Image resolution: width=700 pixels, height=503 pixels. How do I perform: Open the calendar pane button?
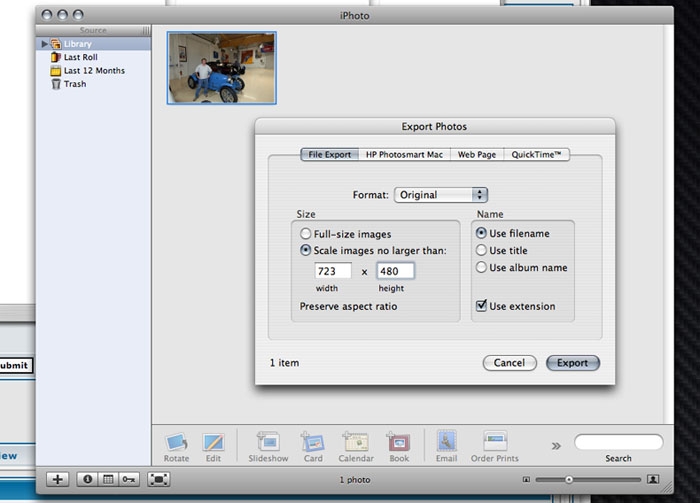click(x=108, y=479)
